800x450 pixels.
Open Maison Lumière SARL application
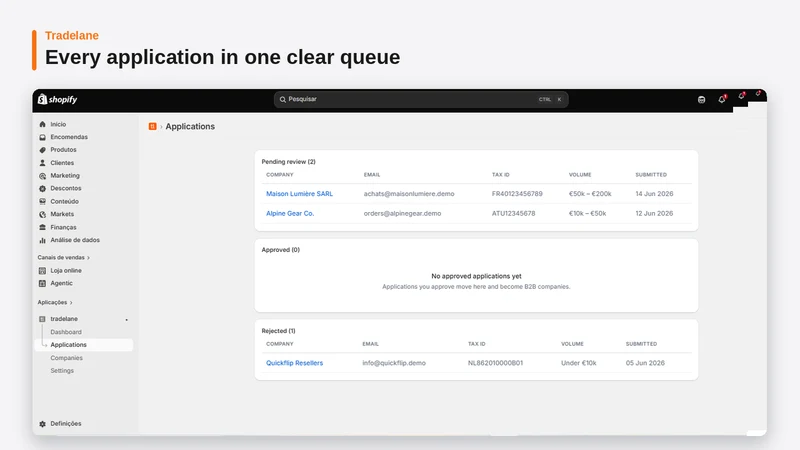pos(299,194)
